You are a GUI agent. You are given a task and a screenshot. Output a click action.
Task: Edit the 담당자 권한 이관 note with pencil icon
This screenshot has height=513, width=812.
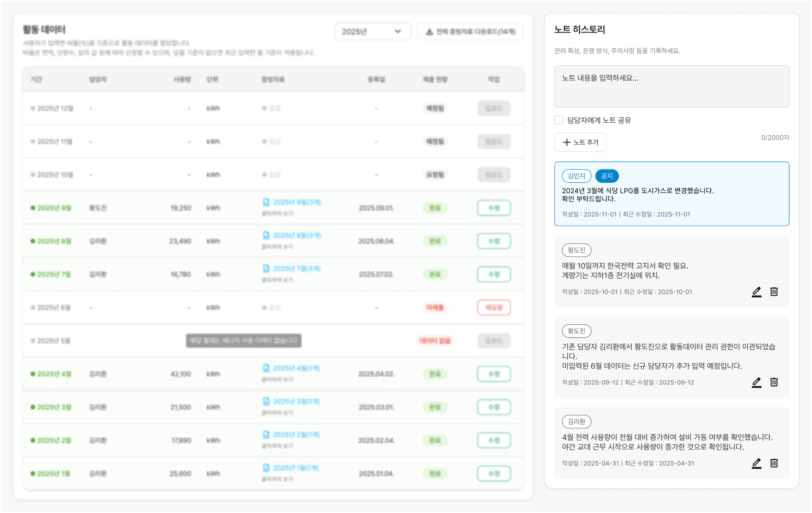tap(757, 382)
